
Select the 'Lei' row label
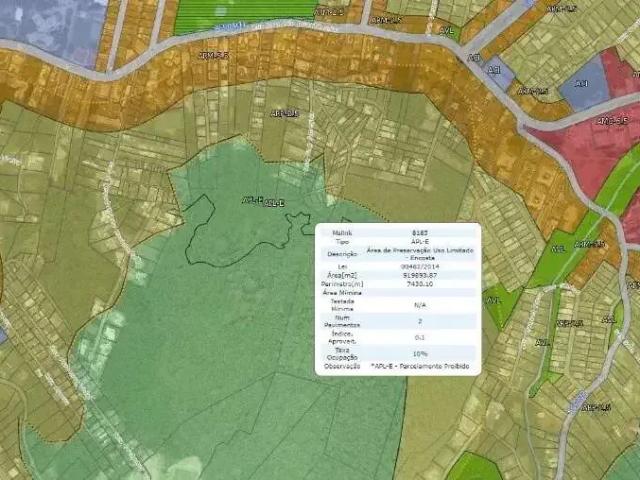coord(342,267)
